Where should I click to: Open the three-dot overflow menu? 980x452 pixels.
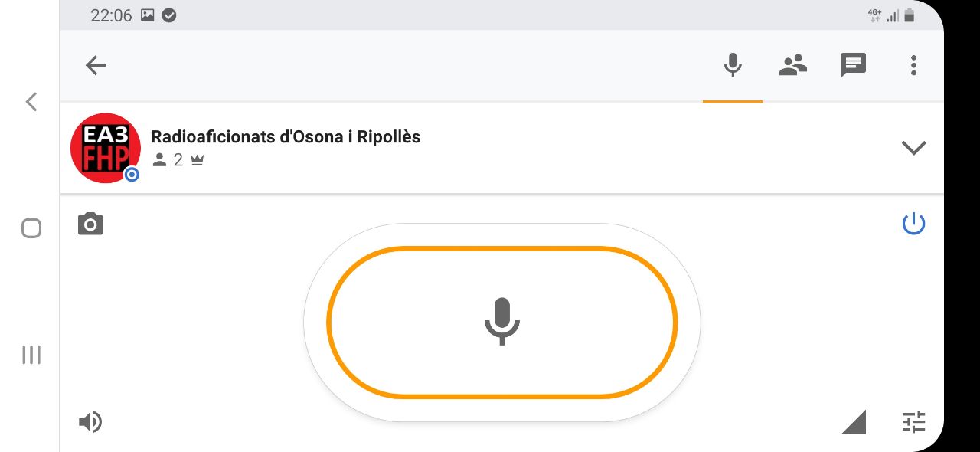[913, 65]
